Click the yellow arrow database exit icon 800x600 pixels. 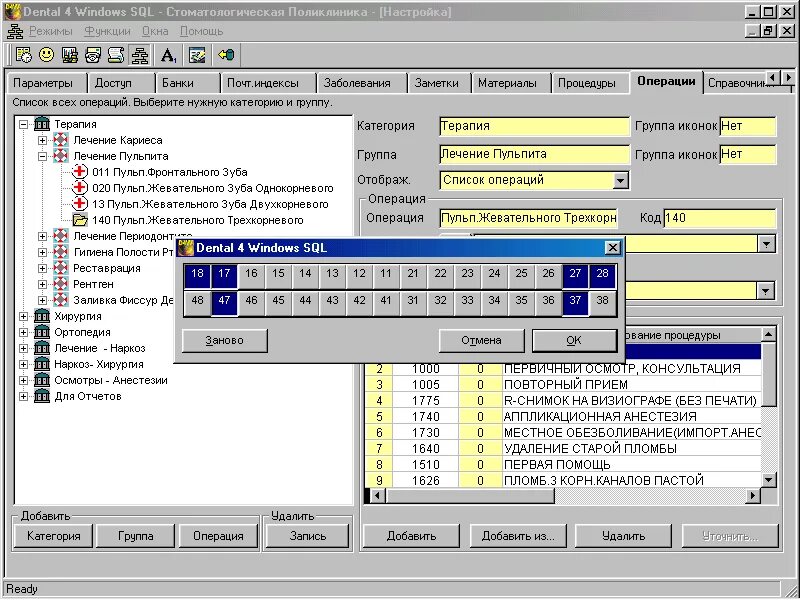point(226,54)
